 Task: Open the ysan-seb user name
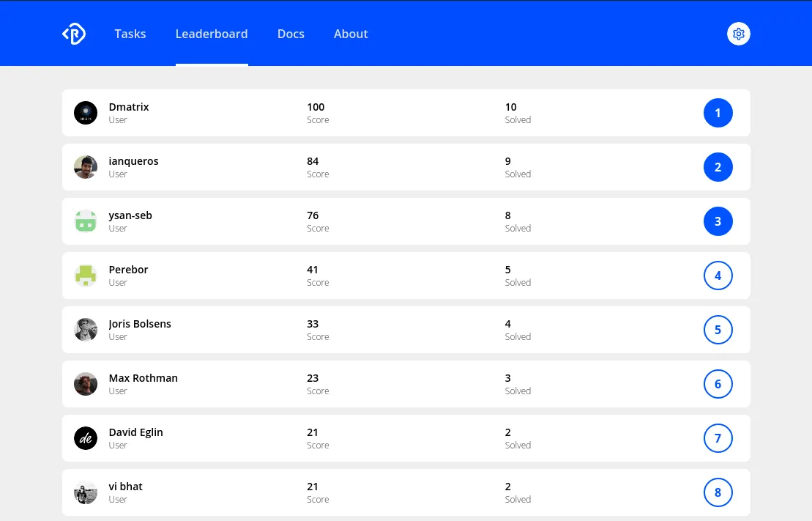point(130,215)
